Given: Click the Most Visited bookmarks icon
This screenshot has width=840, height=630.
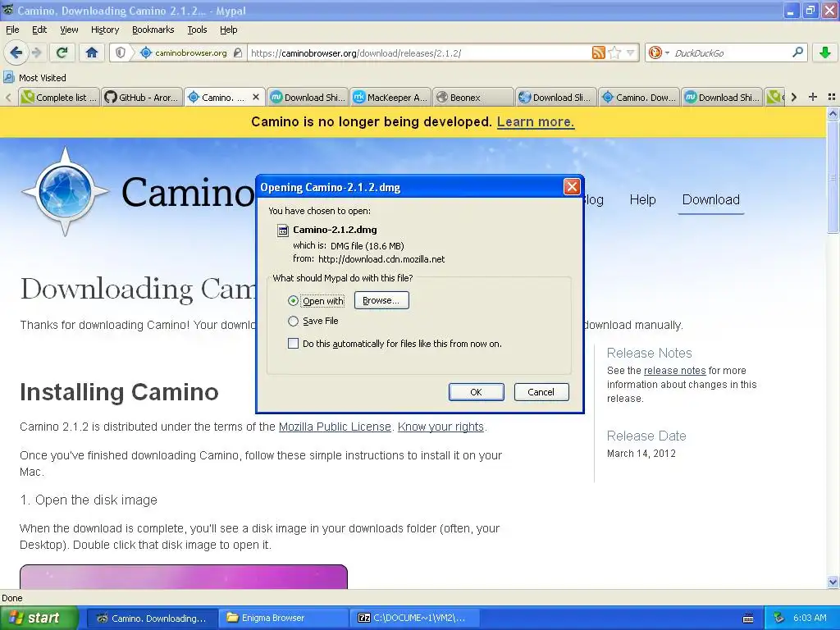Looking at the screenshot, I should click(x=8, y=78).
